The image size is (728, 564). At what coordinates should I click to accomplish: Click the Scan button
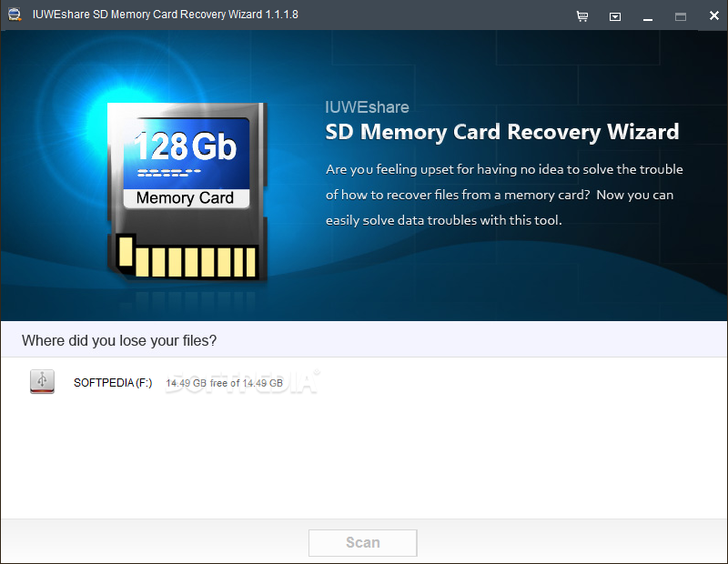click(362, 543)
